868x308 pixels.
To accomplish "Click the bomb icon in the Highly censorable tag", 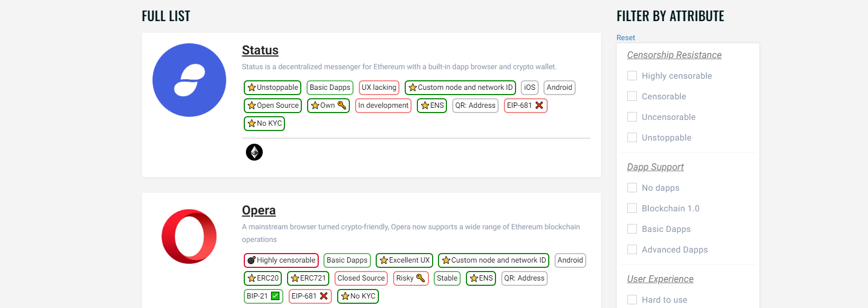I will (x=252, y=260).
